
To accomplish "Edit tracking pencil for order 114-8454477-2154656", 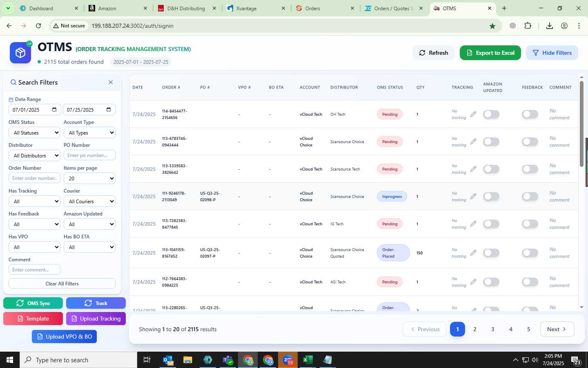I will click(473, 114).
